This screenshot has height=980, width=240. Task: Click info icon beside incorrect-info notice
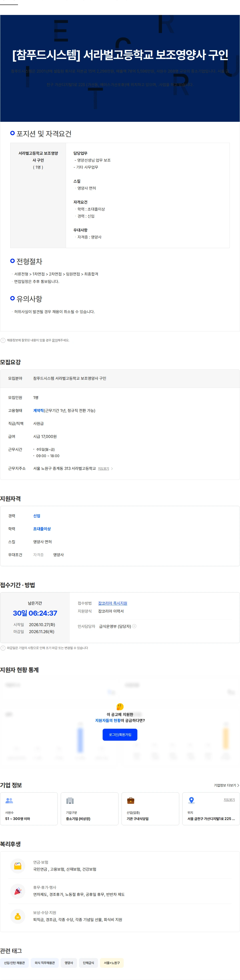(x=3, y=340)
